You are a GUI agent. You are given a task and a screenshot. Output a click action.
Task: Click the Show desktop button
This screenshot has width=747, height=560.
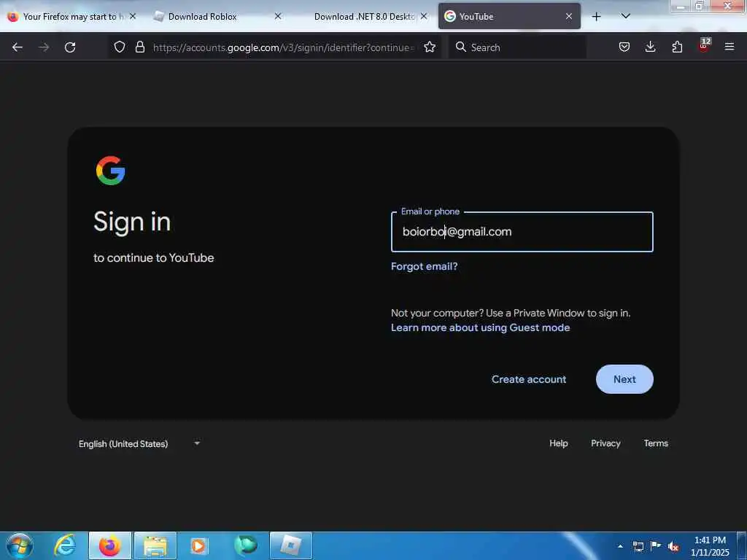[x=742, y=546]
